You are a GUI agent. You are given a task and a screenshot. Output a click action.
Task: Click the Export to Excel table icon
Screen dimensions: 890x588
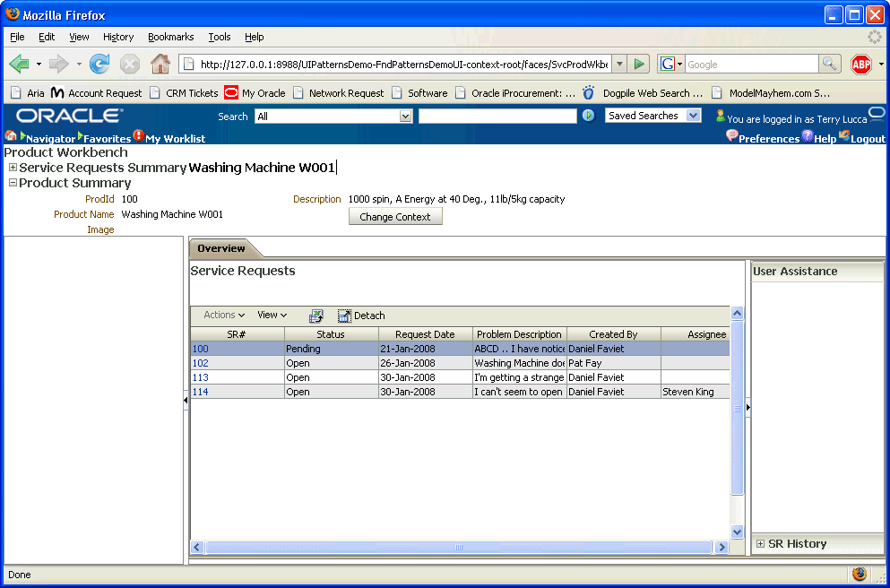(315, 316)
